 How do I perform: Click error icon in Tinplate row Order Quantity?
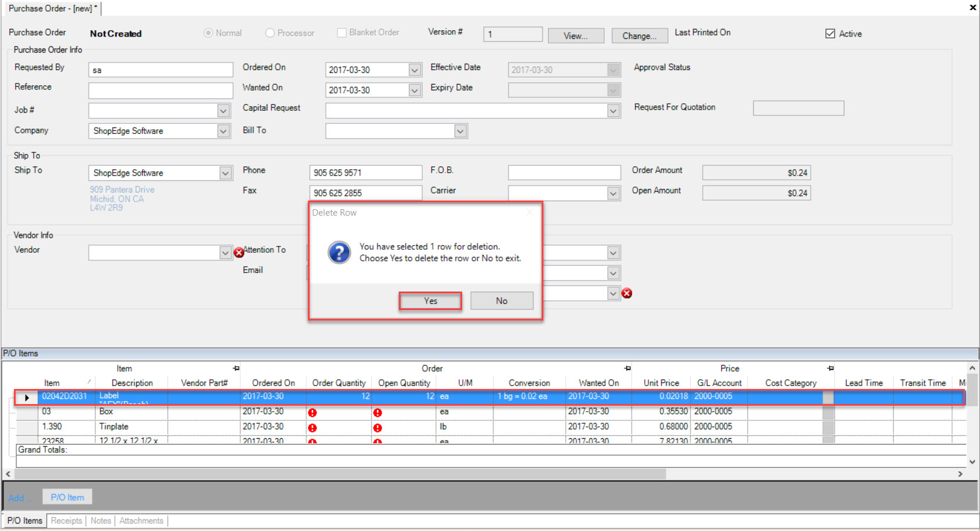[x=313, y=428]
